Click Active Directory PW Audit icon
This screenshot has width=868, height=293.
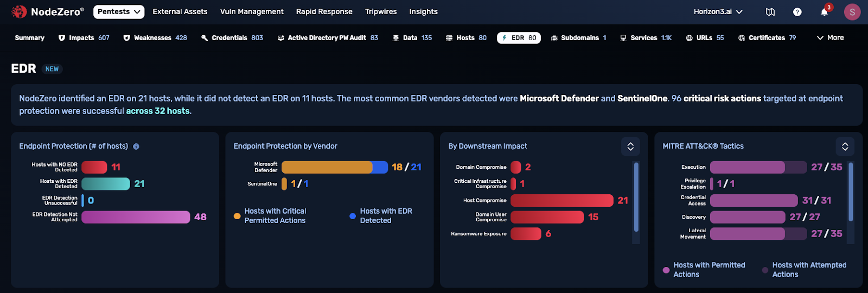[280, 38]
